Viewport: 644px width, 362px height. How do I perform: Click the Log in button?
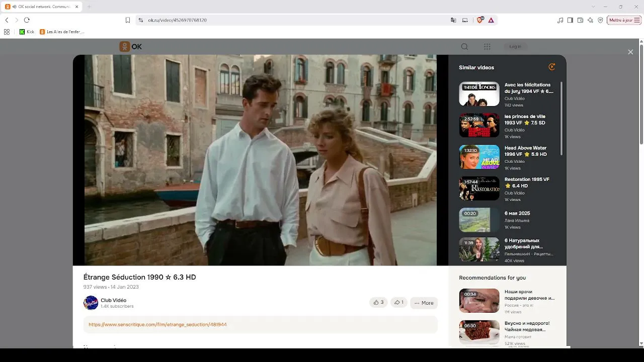pyautogui.click(x=515, y=46)
